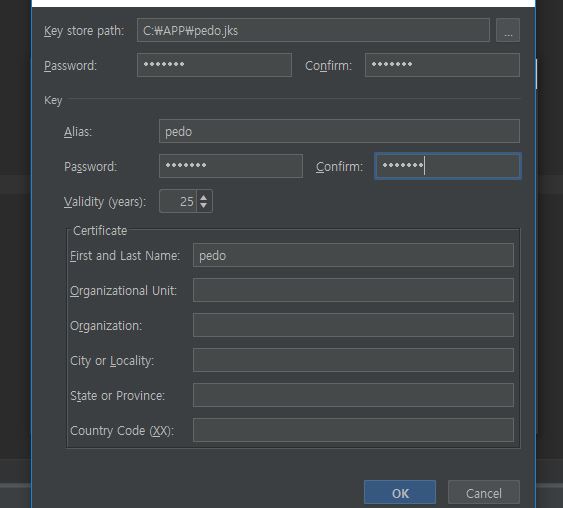Decrease validity years with down arrow
563x508 pixels.
(204, 205)
